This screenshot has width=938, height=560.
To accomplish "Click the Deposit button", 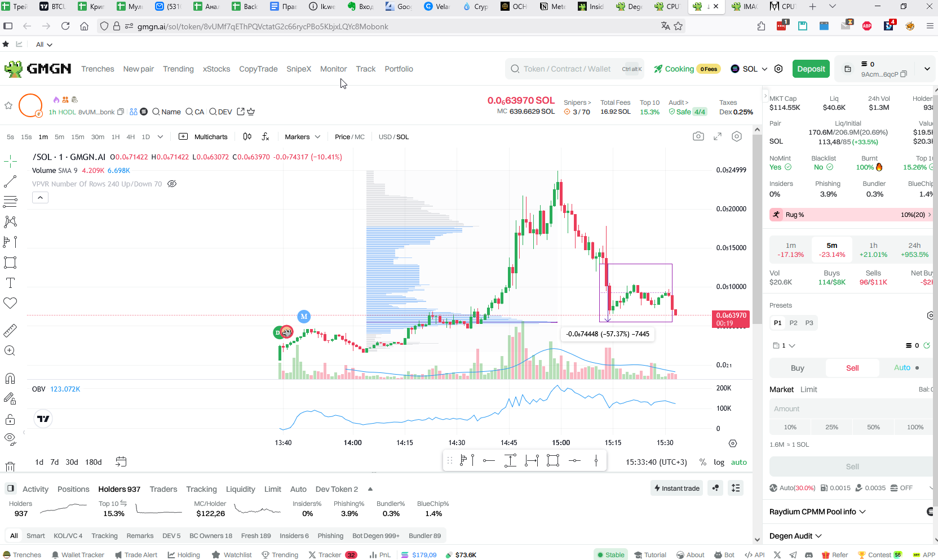I will [811, 69].
